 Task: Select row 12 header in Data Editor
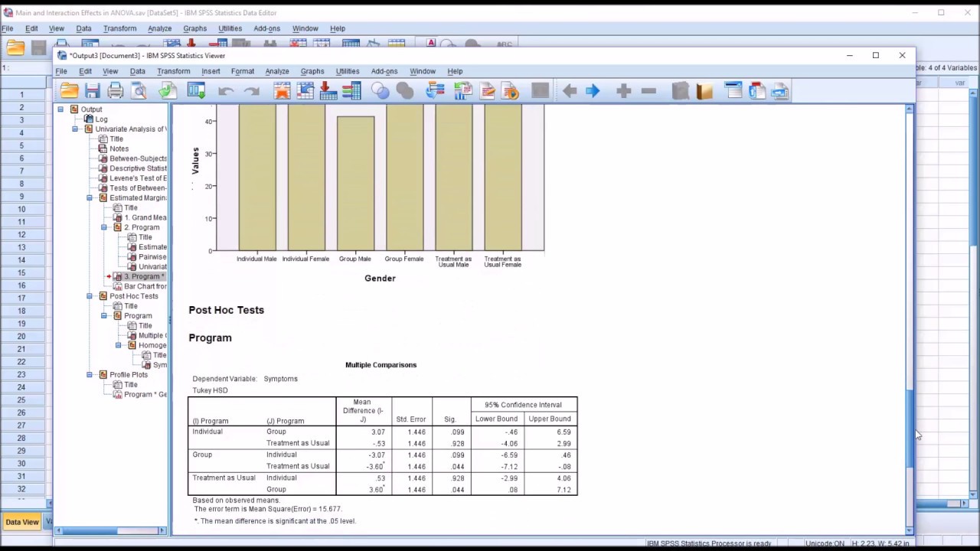(21, 234)
